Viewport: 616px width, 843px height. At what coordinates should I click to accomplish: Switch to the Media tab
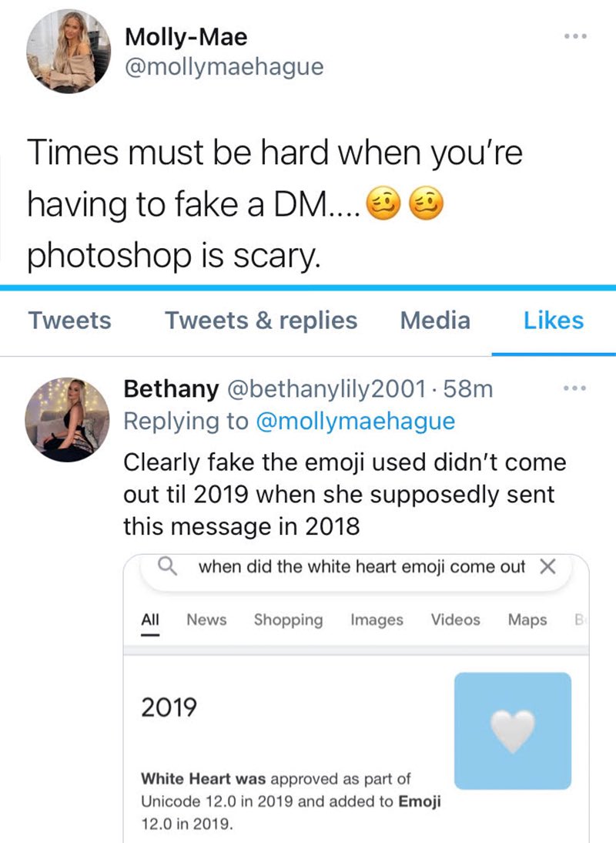click(436, 321)
